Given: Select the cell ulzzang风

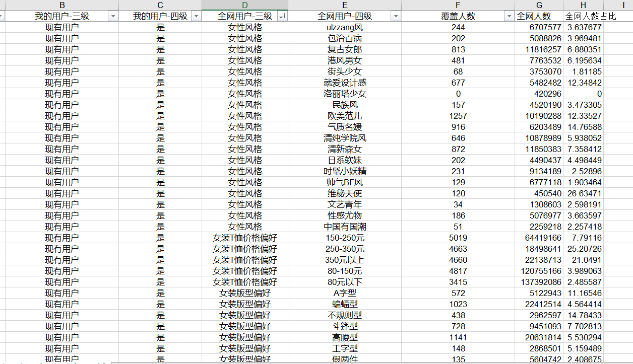Looking at the screenshot, I should [x=345, y=27].
